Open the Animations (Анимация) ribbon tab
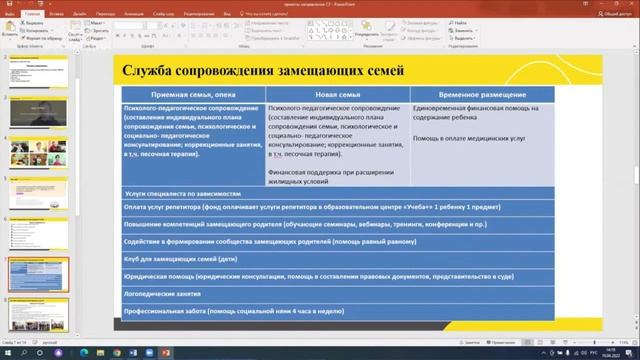The height and width of the screenshot is (360, 640). pos(134,14)
